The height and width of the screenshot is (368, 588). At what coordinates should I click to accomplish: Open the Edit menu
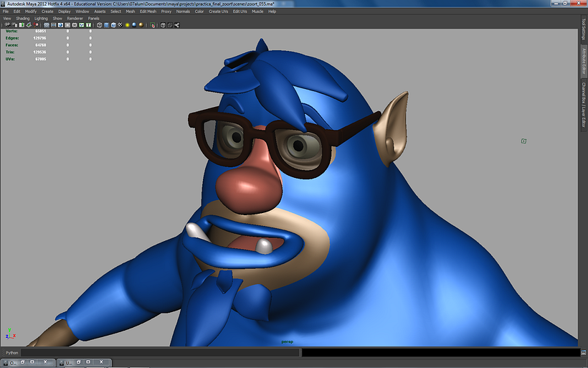coord(17,11)
